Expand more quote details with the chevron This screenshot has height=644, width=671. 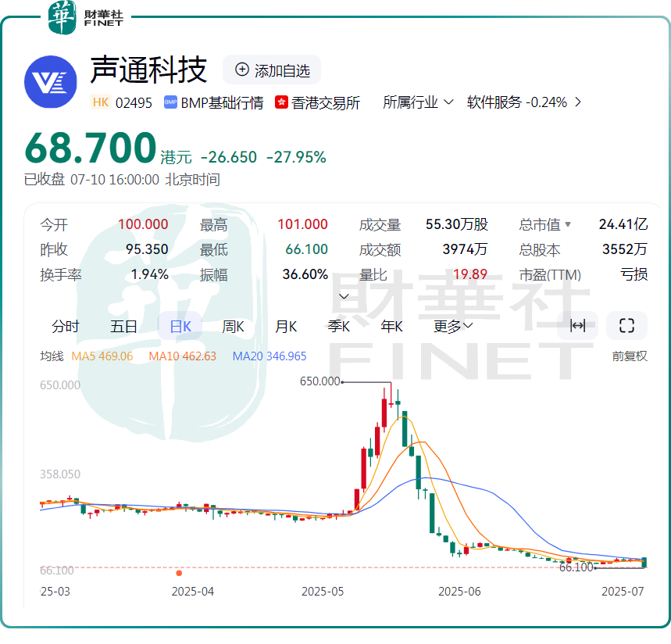click(x=344, y=296)
